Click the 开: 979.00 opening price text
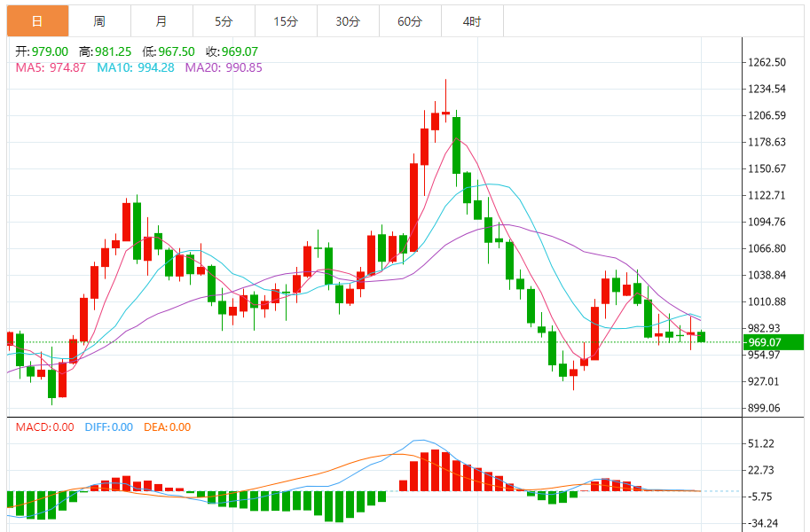 (x=42, y=51)
